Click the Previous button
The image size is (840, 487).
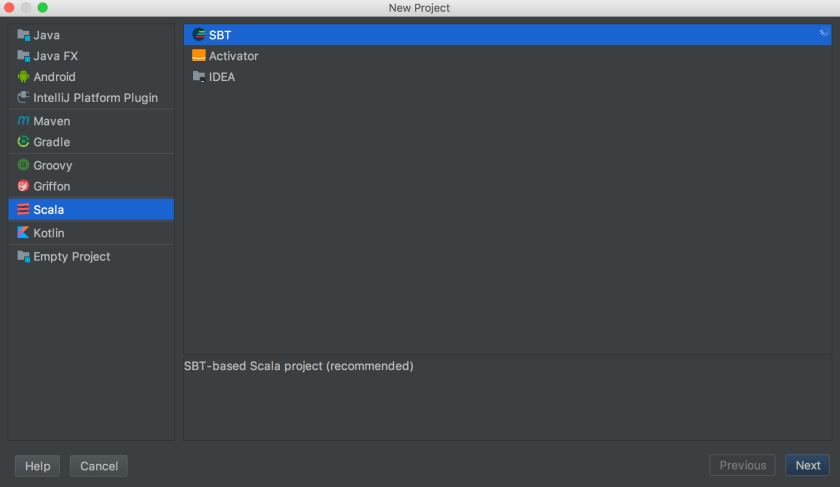[743, 466]
